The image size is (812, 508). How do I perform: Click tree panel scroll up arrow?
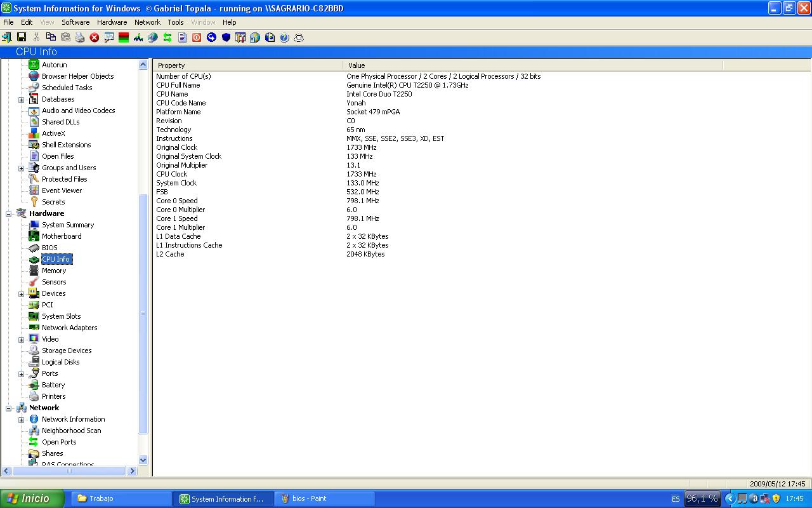[143, 65]
